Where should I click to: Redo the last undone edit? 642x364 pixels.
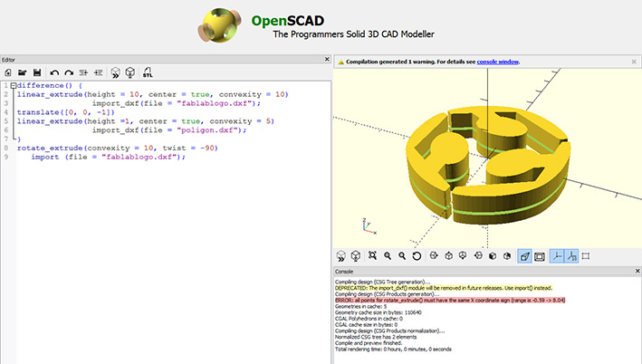[69, 72]
